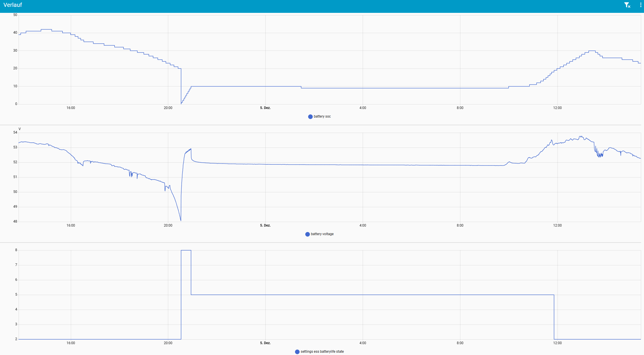644x355 pixels.
Task: Click the 8:00 label under batterylife chart
Action: [x=460, y=343]
